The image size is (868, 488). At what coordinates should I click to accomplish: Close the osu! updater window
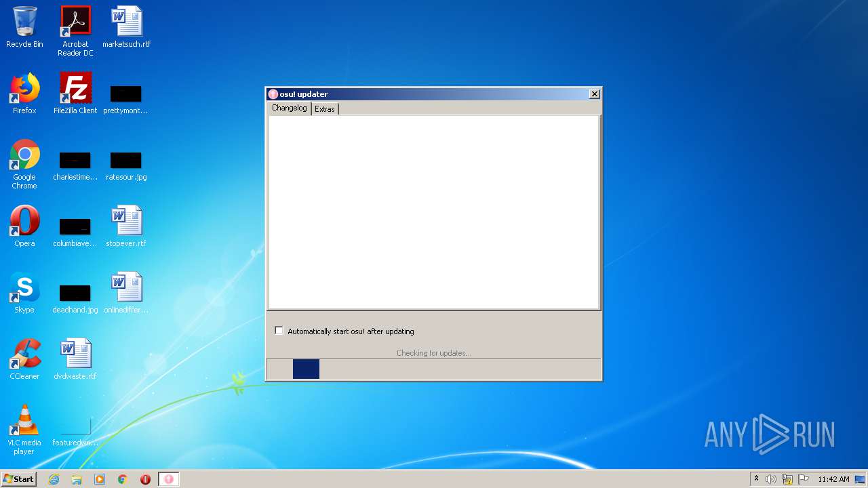tap(595, 94)
